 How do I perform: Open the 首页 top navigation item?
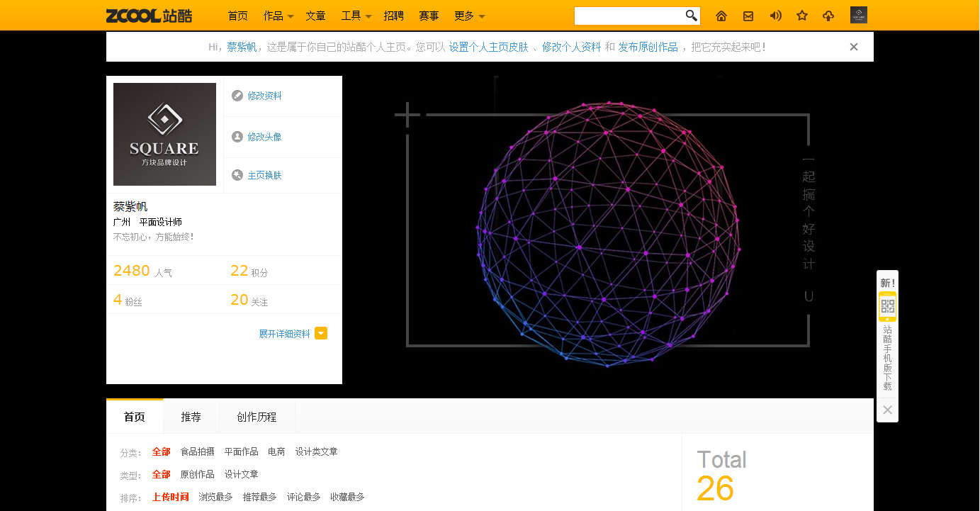click(x=238, y=16)
